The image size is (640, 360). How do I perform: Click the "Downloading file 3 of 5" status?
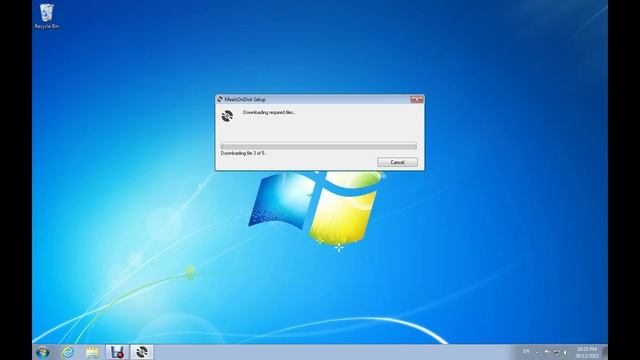pyautogui.click(x=243, y=153)
